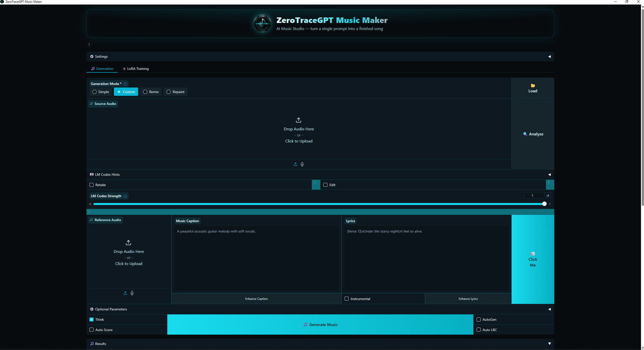Click the Enhance Lyrics button
Image resolution: width=644 pixels, height=350 pixels.
point(468,299)
